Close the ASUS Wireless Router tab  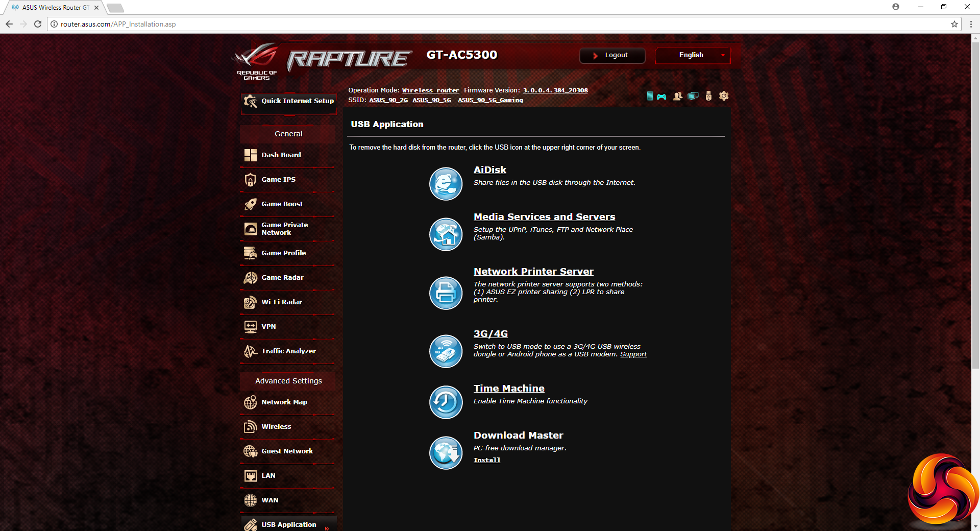pos(96,8)
